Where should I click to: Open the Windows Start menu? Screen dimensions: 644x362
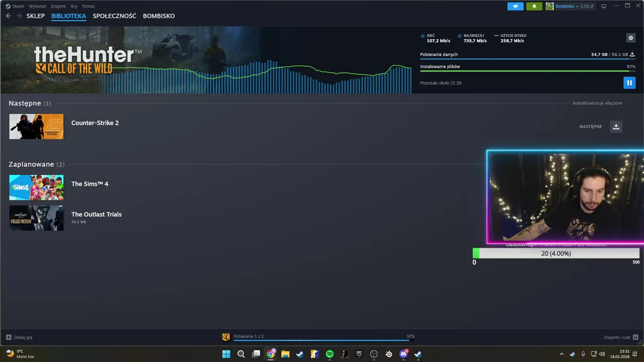226,354
